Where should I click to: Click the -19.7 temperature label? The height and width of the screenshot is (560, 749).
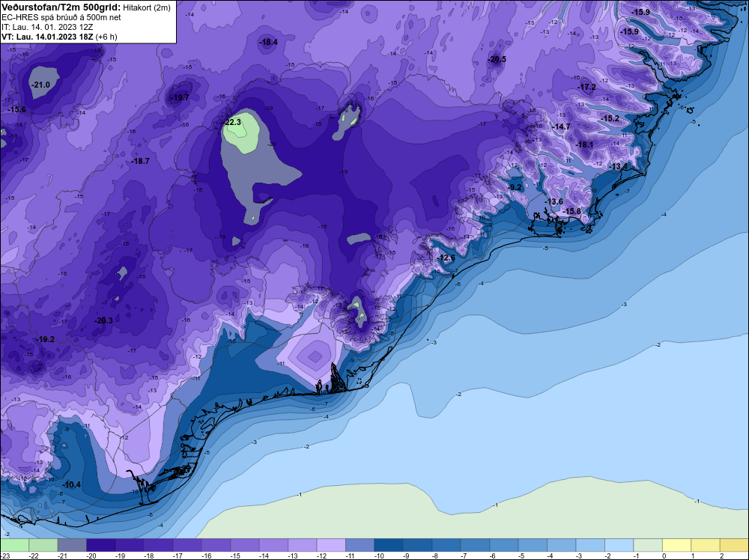coord(181,97)
